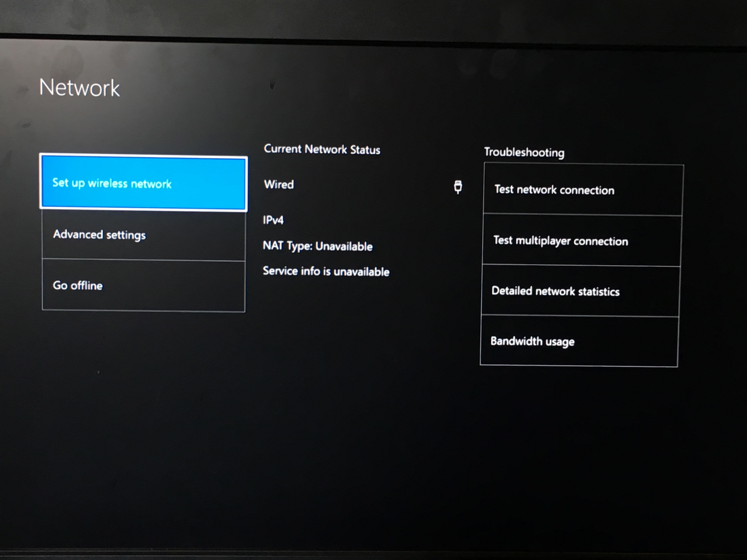Click the IPv4 text

[x=273, y=220]
